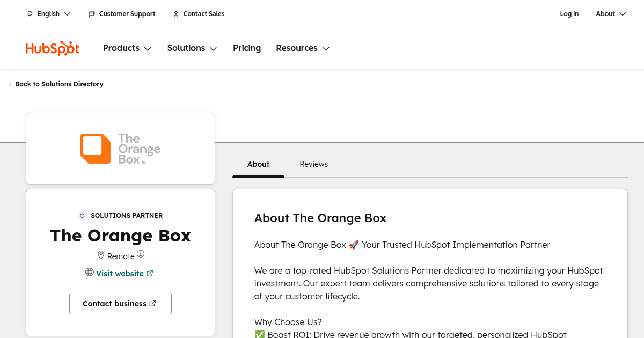Click the info icon beside Remote
Image resolution: width=644 pixels, height=338 pixels.
pyautogui.click(x=141, y=254)
